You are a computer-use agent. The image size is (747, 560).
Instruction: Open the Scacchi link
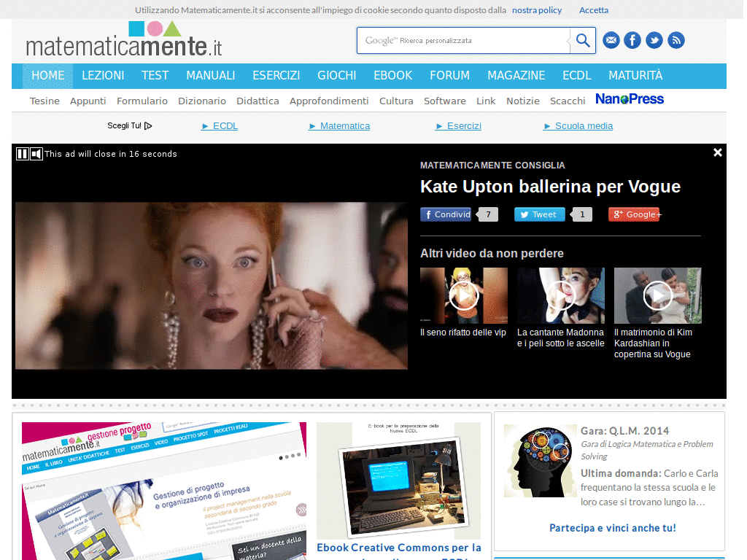[568, 101]
